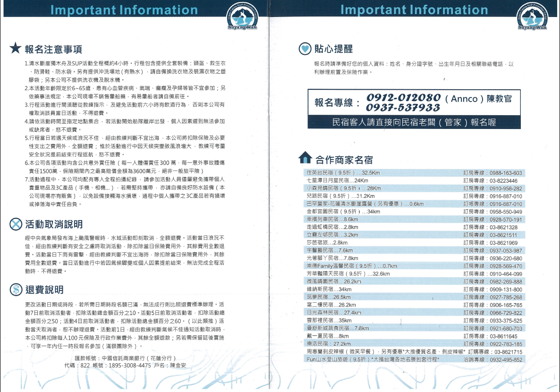Click the phone number 0937-537933

point(403,108)
